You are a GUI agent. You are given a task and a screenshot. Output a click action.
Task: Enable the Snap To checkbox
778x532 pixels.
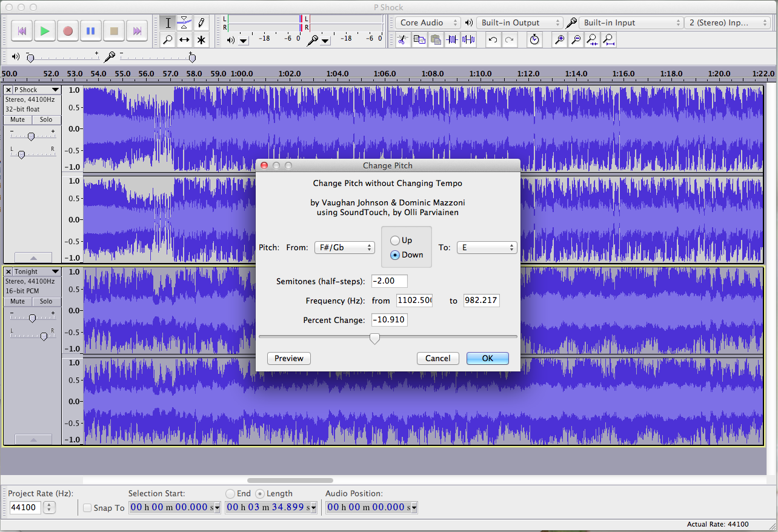tap(87, 508)
